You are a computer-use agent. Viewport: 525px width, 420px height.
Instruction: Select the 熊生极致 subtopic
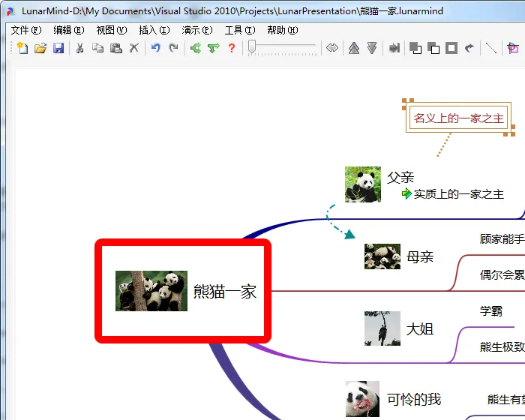coord(502,347)
